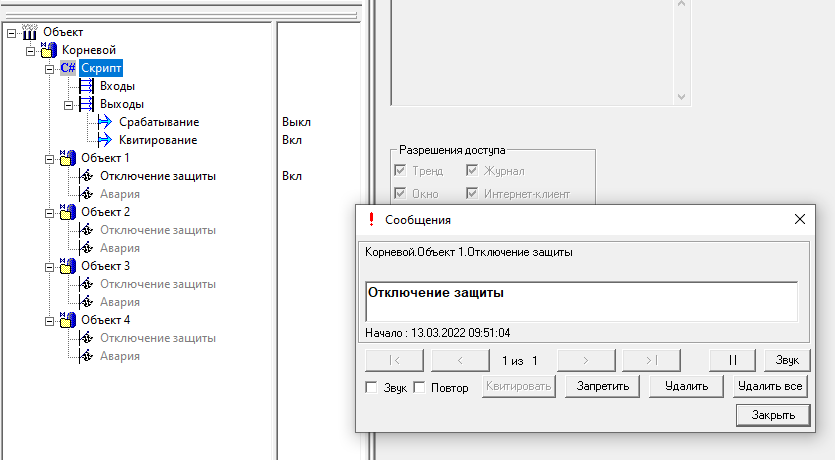Click Объект 3 Авария signal icon
Viewport: 835px width, 460px height.
coord(86,302)
